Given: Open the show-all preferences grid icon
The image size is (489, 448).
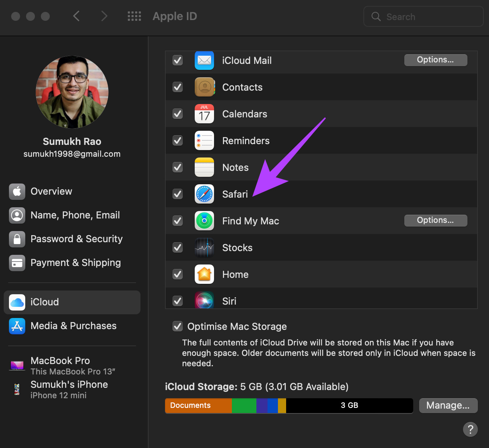Looking at the screenshot, I should (x=134, y=16).
